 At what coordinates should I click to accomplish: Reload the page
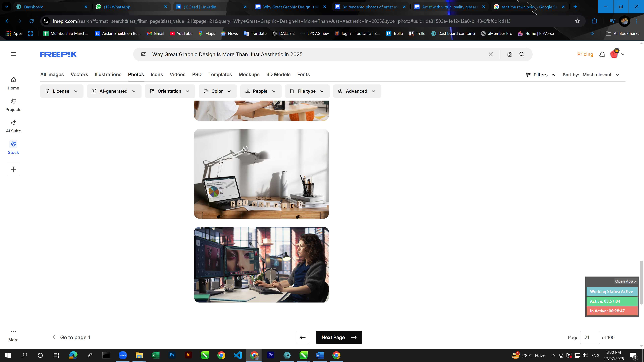pos(32,21)
